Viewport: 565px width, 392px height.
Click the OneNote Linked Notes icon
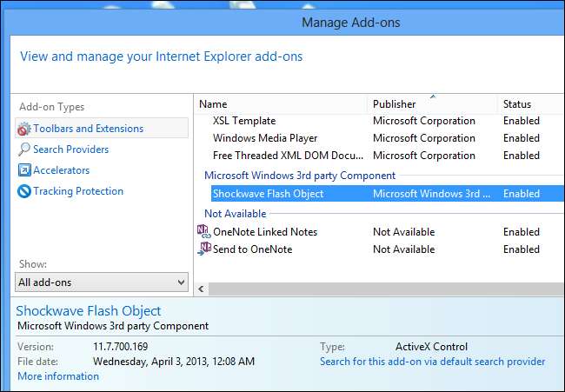coord(204,232)
